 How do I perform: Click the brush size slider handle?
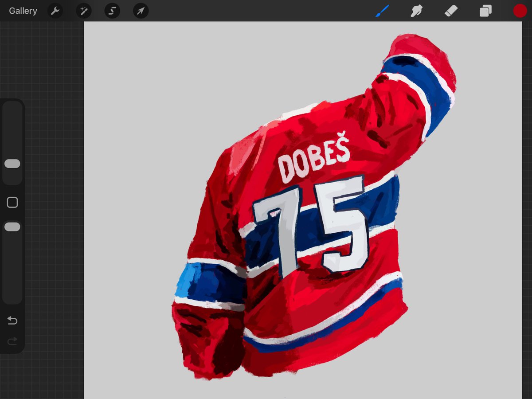coord(12,164)
